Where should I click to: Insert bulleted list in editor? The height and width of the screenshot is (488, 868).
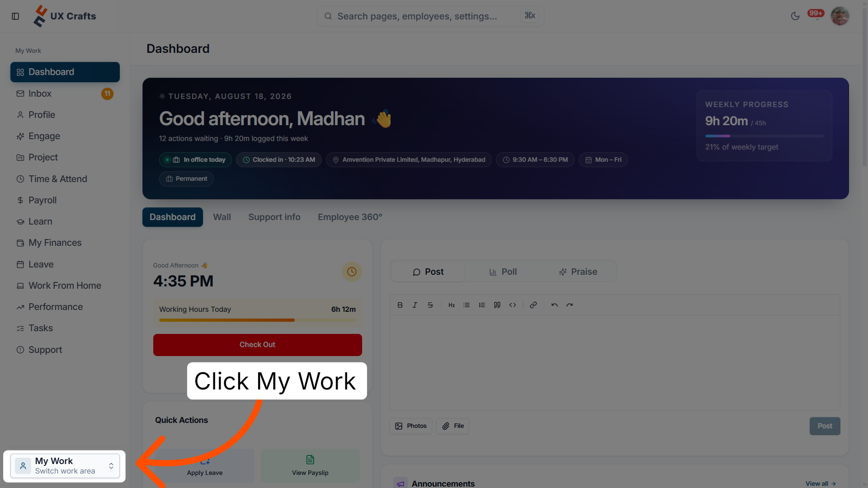(467, 305)
